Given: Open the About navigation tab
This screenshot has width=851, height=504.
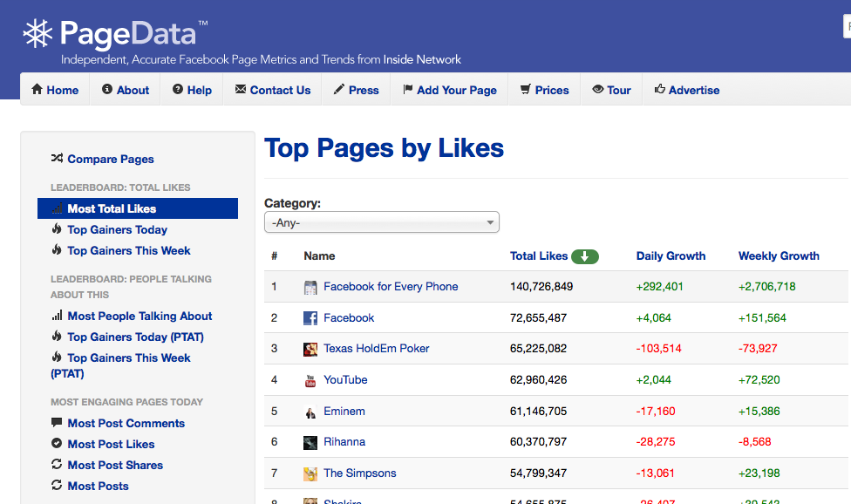Looking at the screenshot, I should point(126,90).
